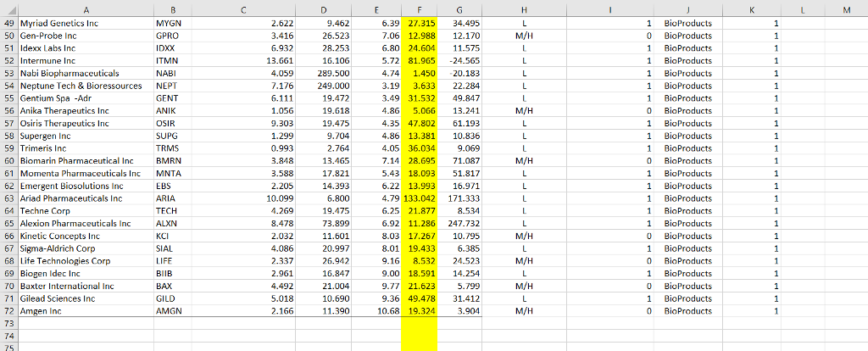The image size is (868, 351).
Task: Click cell Trimeris Inc
Action: point(86,148)
